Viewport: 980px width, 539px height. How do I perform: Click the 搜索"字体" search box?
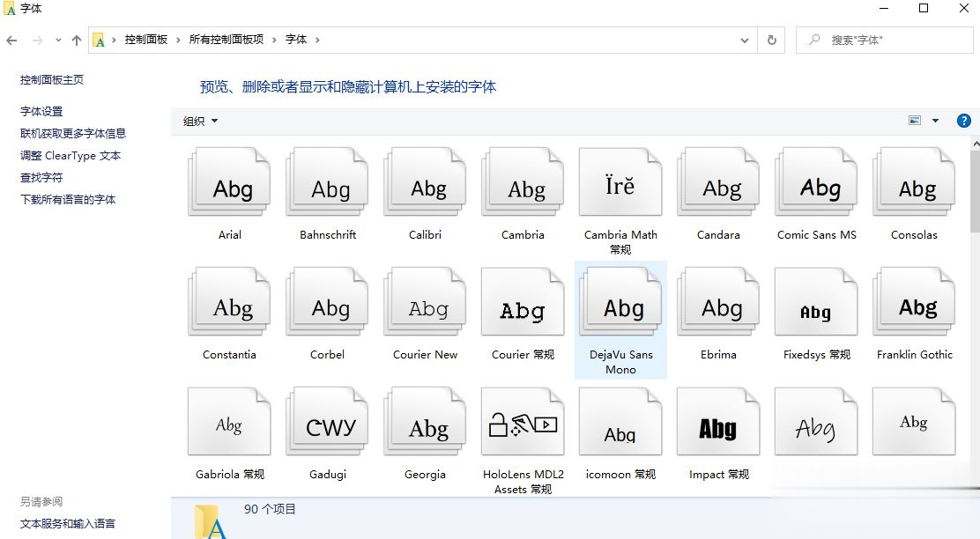coord(884,40)
